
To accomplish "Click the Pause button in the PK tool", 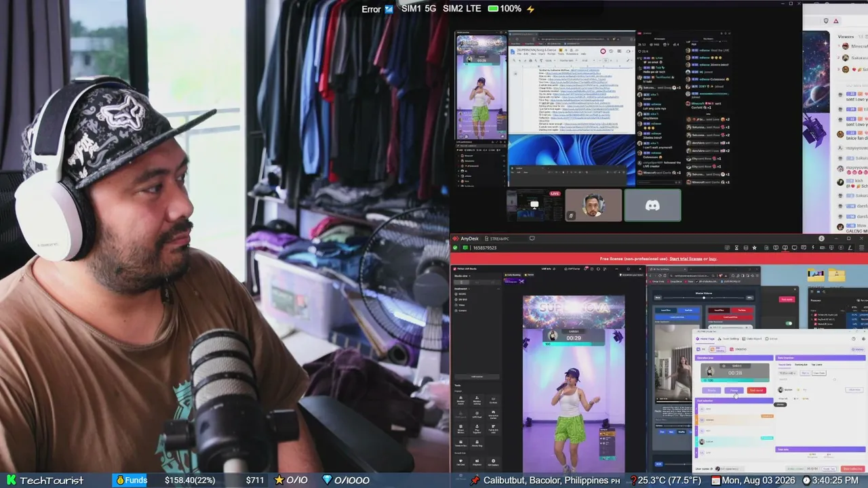I will [734, 390].
